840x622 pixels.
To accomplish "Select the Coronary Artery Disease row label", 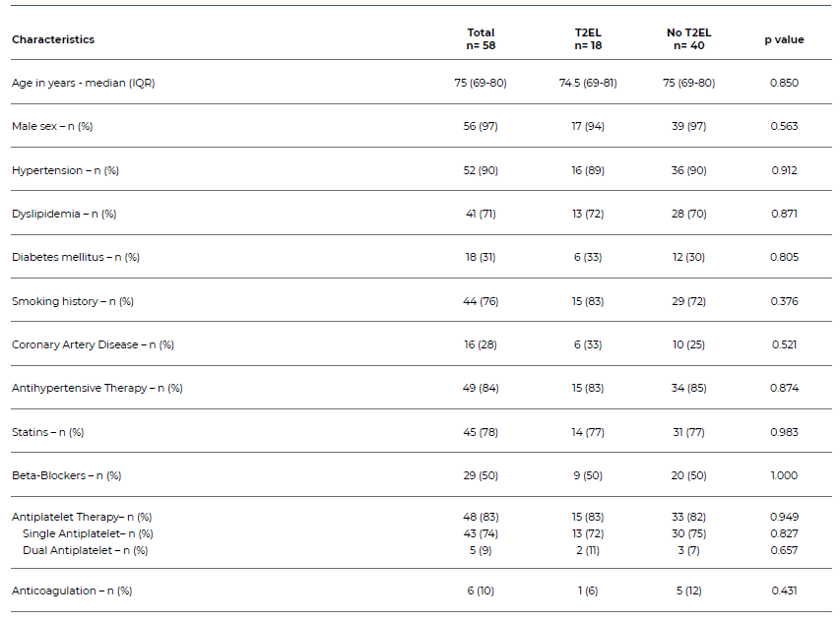I will tap(93, 344).
